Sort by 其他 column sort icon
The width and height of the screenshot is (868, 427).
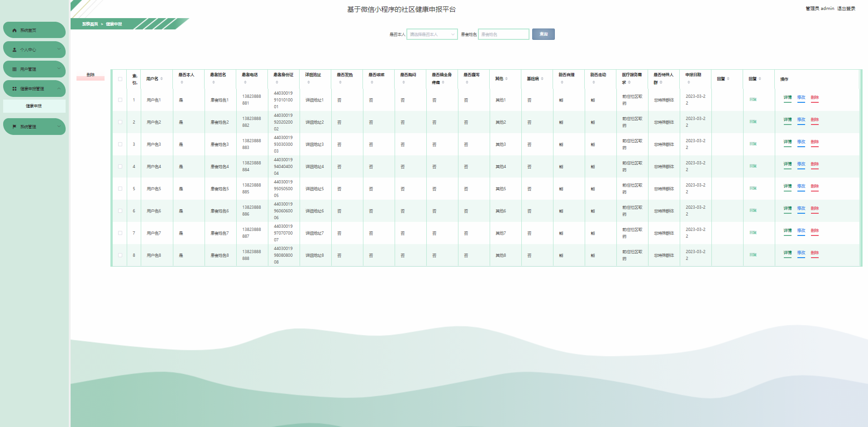(x=506, y=79)
